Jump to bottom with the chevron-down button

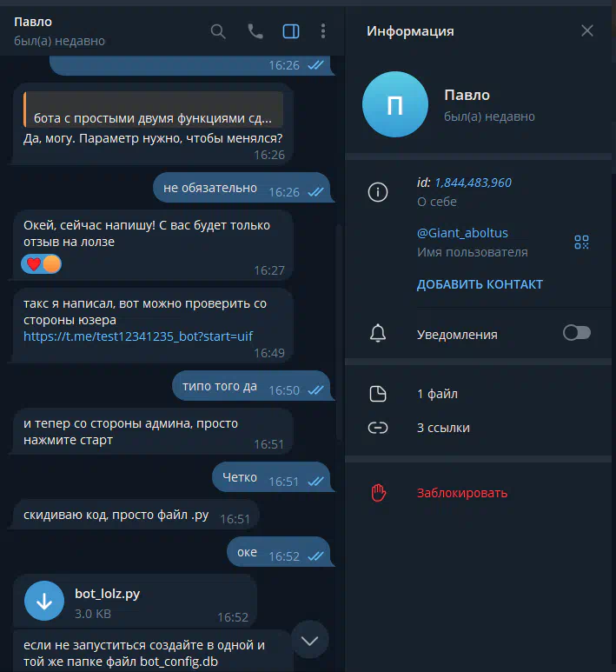coord(309,641)
